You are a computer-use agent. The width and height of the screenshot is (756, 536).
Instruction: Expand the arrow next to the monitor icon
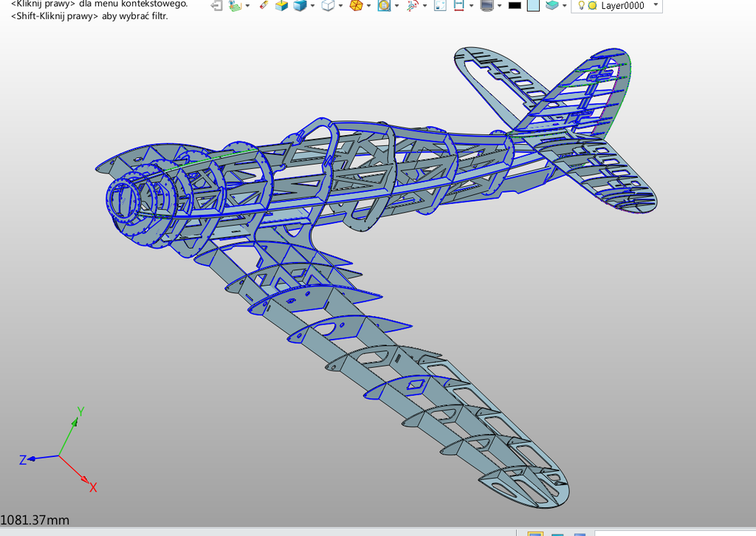[x=500, y=6]
